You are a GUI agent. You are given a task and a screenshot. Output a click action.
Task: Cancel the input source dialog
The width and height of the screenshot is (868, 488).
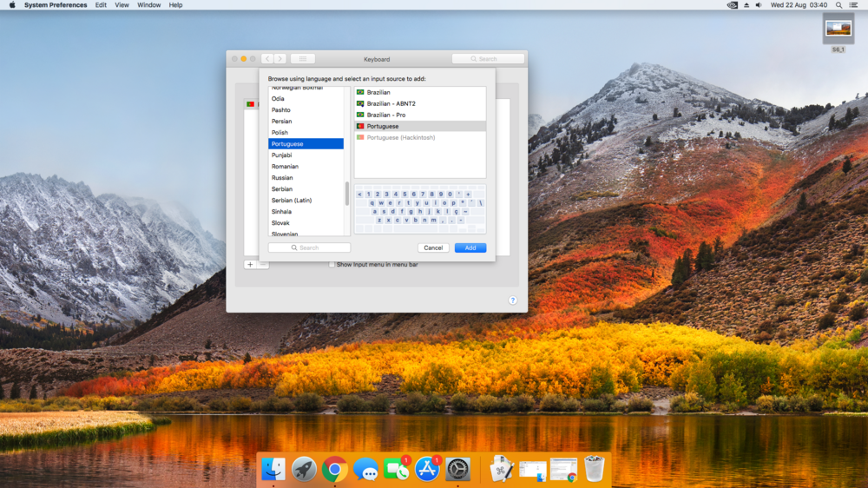(x=433, y=248)
